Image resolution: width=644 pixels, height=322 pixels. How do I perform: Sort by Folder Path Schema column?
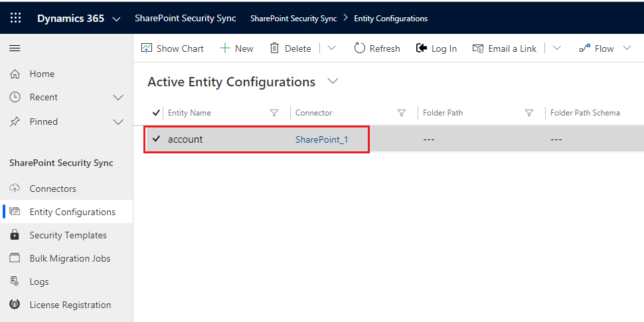[585, 113]
